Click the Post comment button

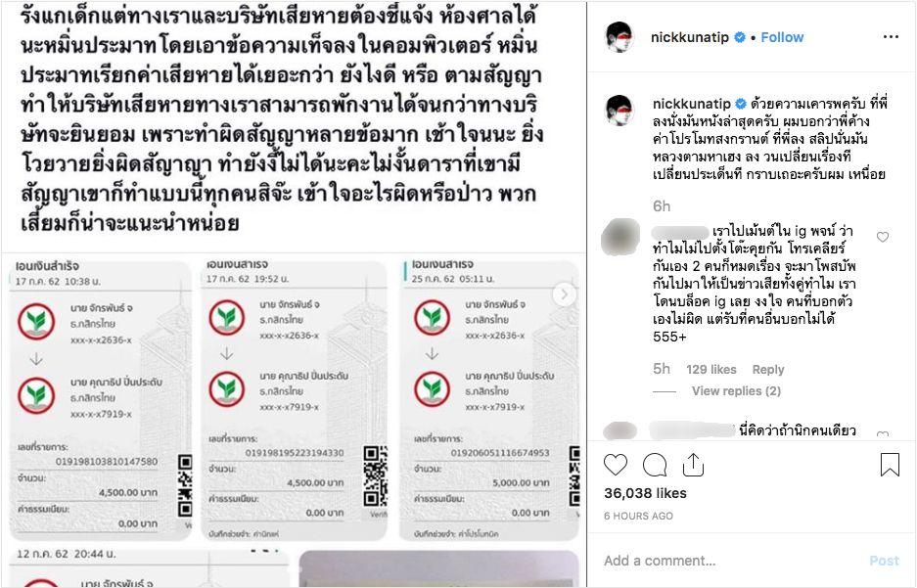point(885,561)
